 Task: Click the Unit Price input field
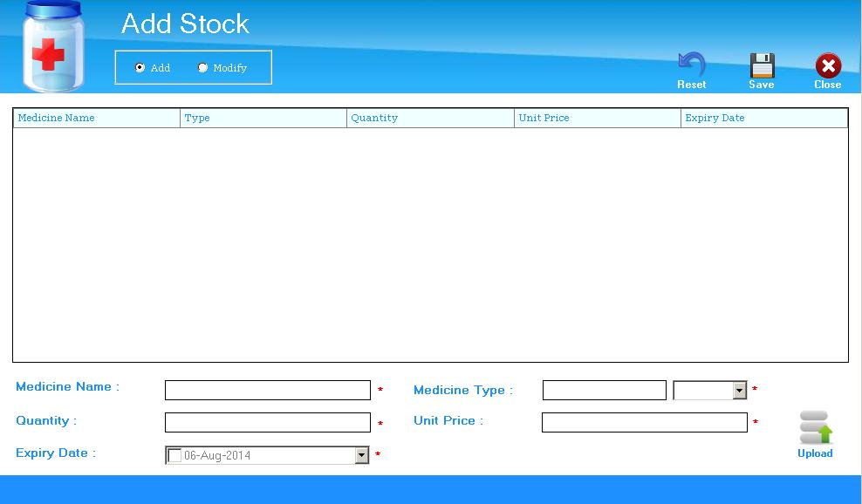[x=644, y=423]
